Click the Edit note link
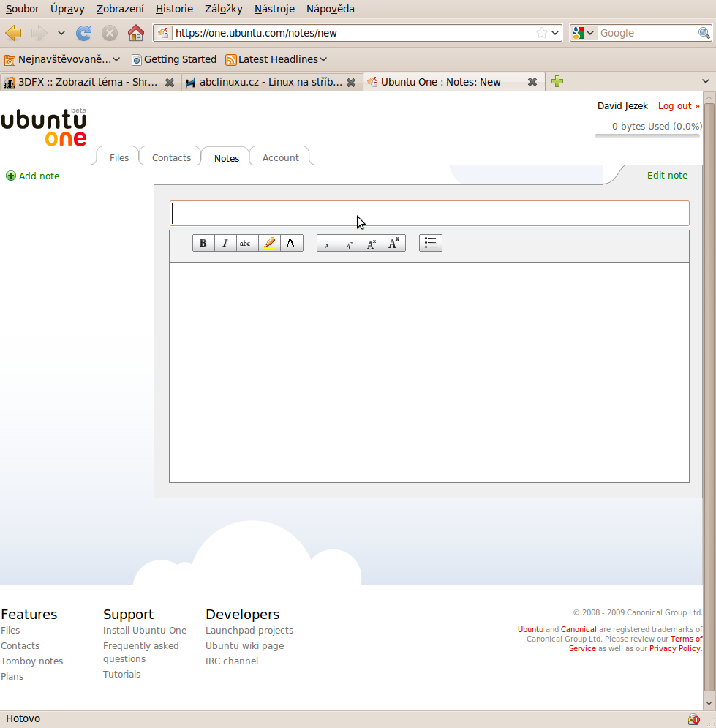 click(x=667, y=175)
